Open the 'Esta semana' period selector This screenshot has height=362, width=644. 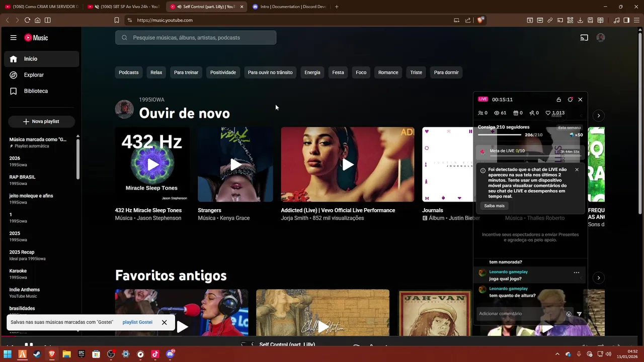[570, 128]
